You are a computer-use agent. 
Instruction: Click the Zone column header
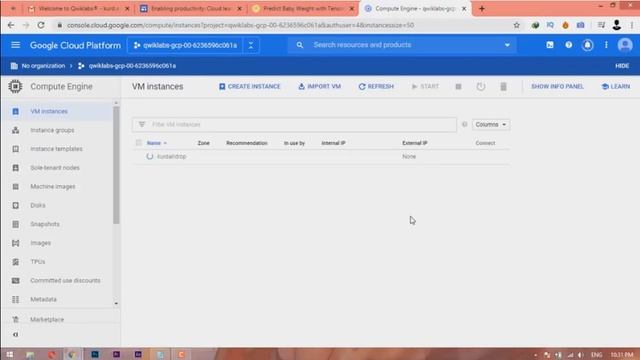[203, 143]
